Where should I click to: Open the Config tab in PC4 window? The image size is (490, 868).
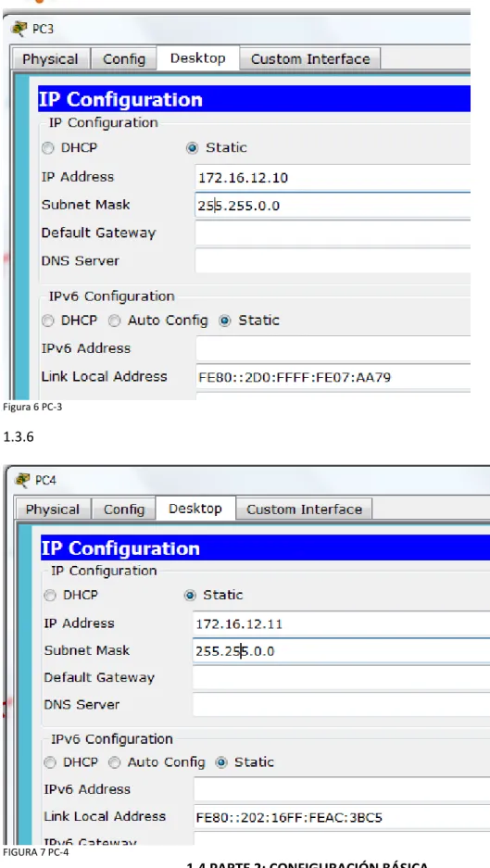(x=123, y=509)
